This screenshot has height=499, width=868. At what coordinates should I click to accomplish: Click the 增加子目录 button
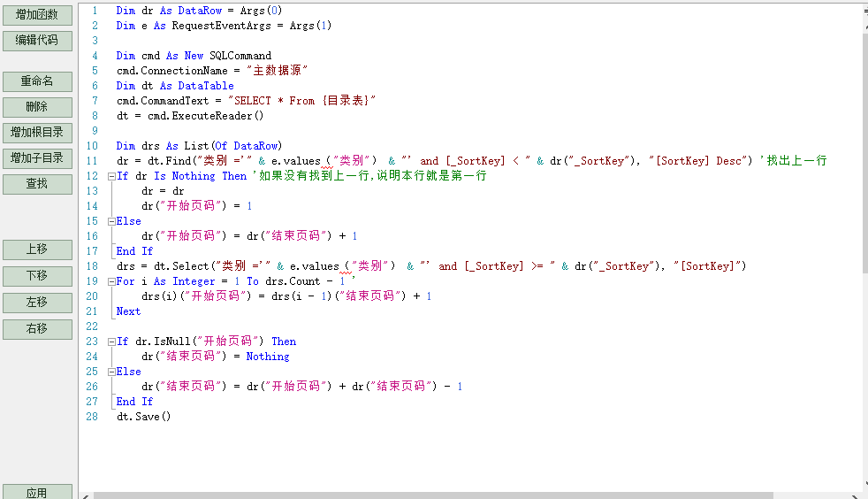pos(37,158)
